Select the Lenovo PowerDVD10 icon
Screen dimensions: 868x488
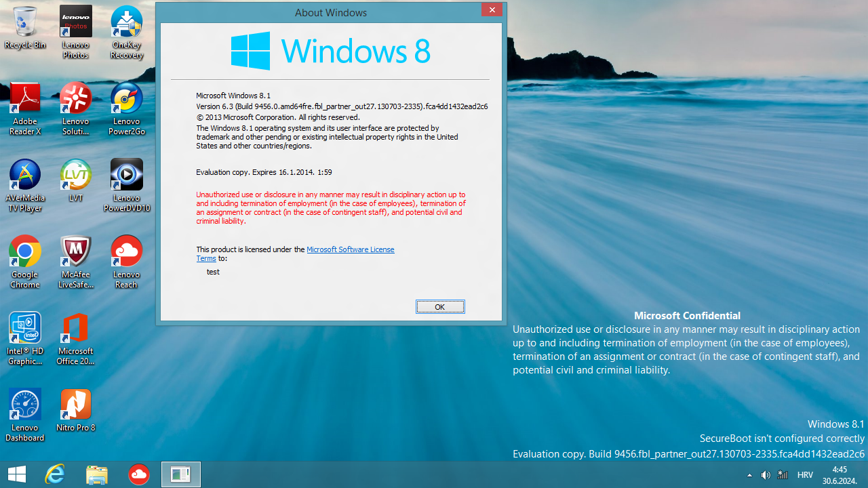click(x=127, y=185)
